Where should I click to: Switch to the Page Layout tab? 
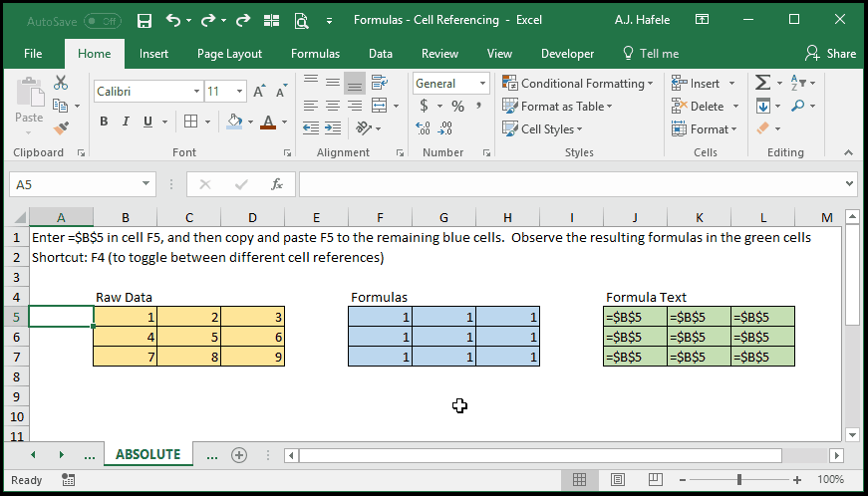click(229, 54)
